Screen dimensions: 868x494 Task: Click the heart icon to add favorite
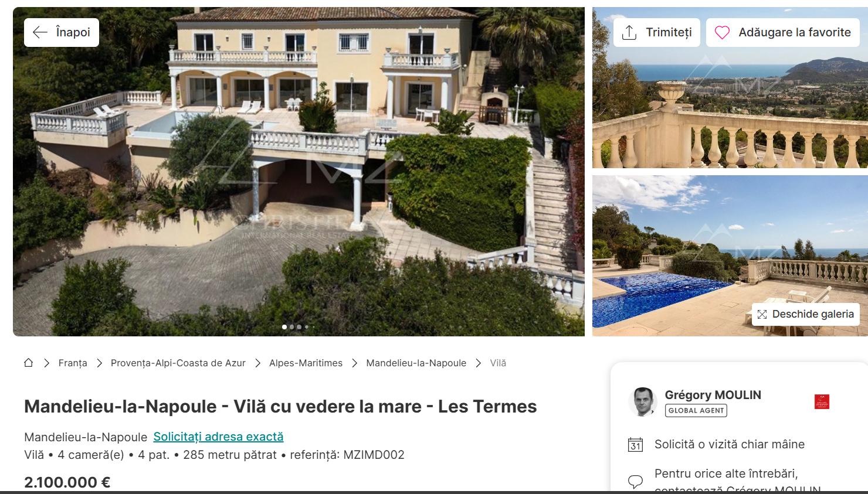(722, 33)
